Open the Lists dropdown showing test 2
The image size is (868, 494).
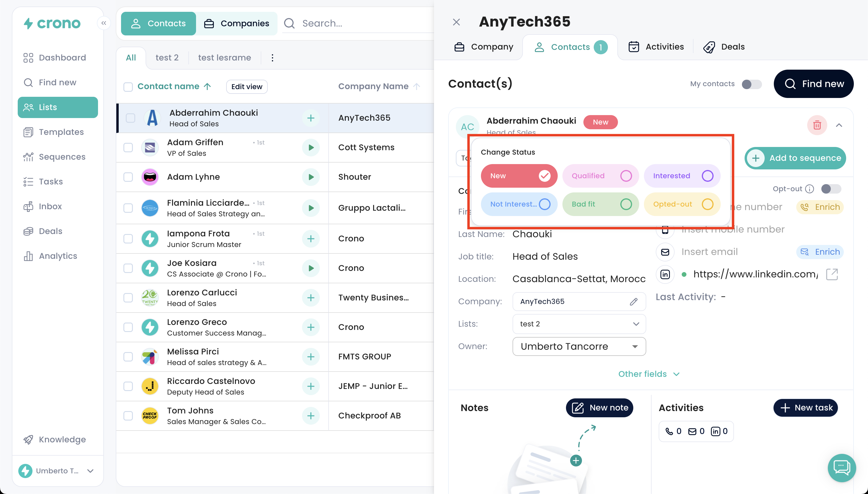point(579,324)
